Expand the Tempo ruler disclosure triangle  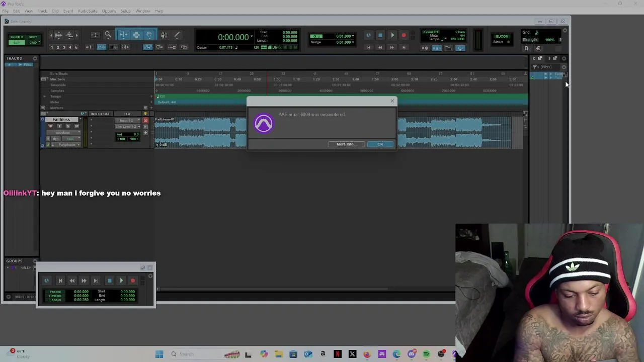[x=44, y=96]
